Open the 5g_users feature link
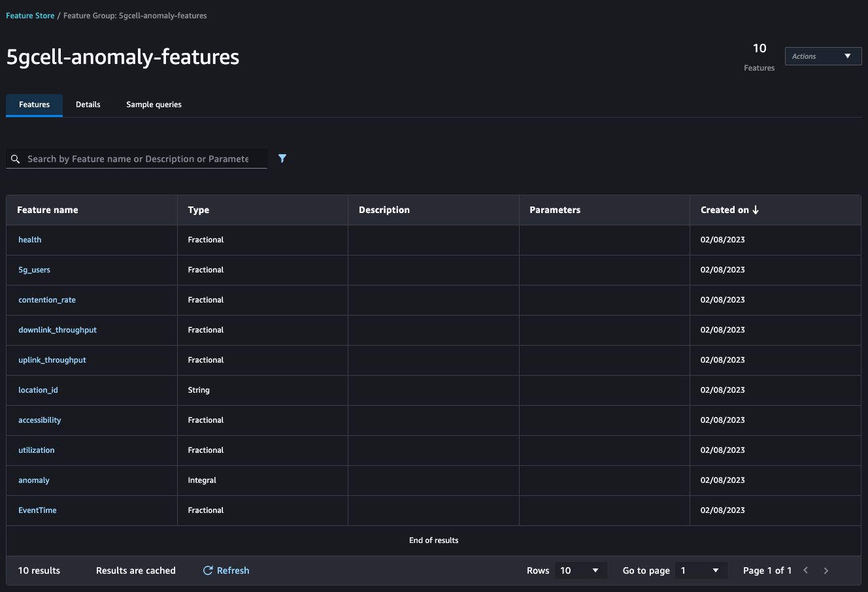868x592 pixels. tap(34, 270)
